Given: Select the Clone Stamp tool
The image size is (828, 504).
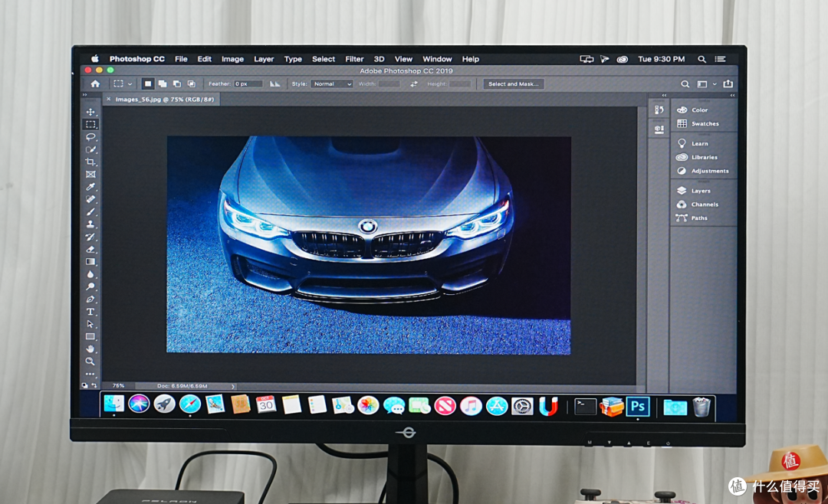Looking at the screenshot, I should point(90,224).
